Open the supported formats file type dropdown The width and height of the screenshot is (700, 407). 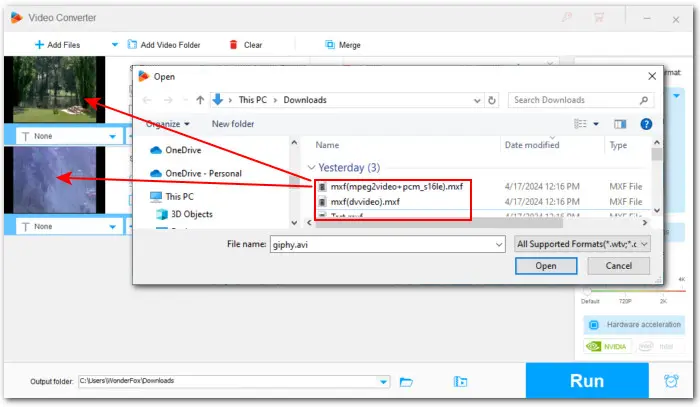coord(583,243)
